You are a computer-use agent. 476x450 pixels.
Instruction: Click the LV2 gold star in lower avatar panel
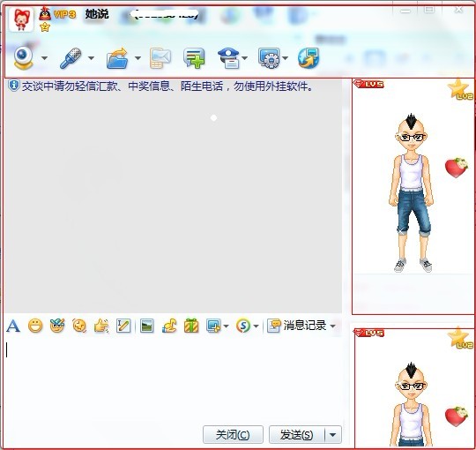point(460,338)
